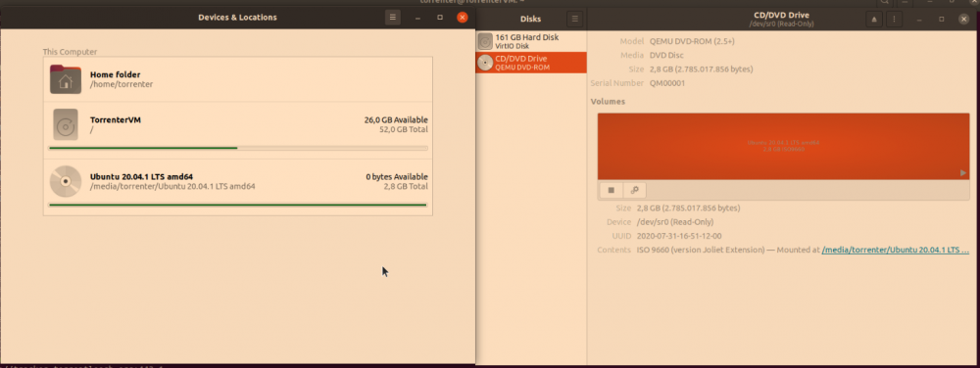Viewport: 980px width, 368px height.
Task: Click the 2,8 GB Total text
Action: pyautogui.click(x=406, y=186)
